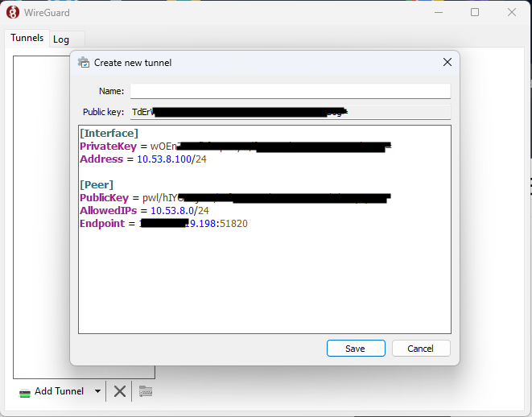This screenshot has width=532, height=417.
Task: Click the AllowedIPs value 10.53.8.0/24
Action: [179, 211]
